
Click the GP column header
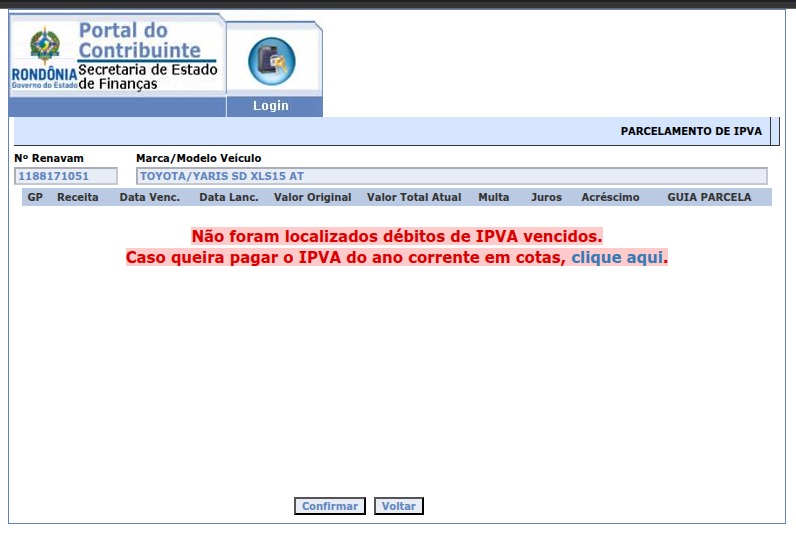click(35, 198)
